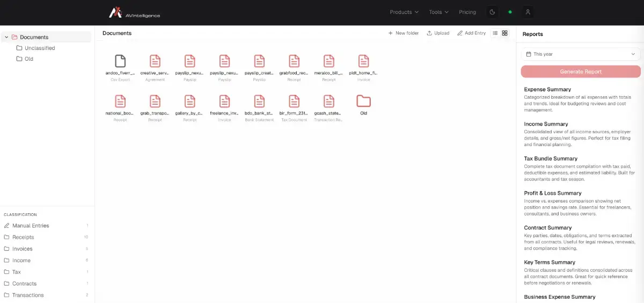Toggle dark mode with moon icon
Image resolution: width=644 pixels, height=303 pixels.
(492, 12)
